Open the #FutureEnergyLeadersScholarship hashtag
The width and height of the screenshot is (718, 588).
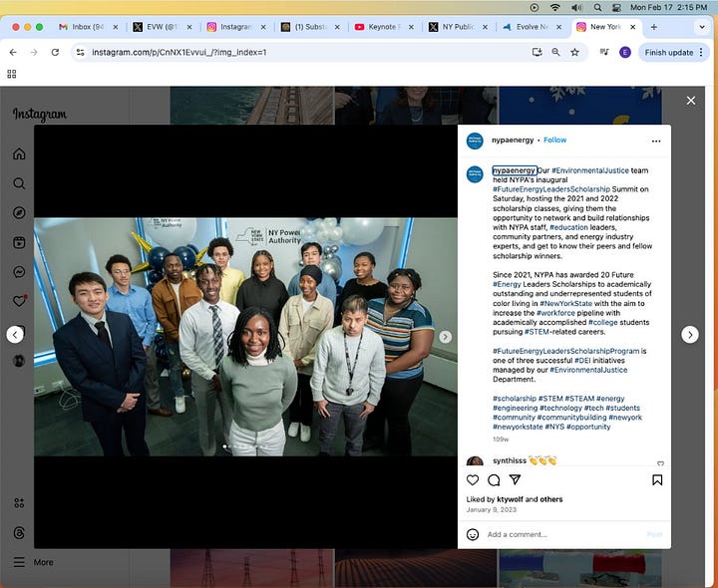click(x=551, y=189)
